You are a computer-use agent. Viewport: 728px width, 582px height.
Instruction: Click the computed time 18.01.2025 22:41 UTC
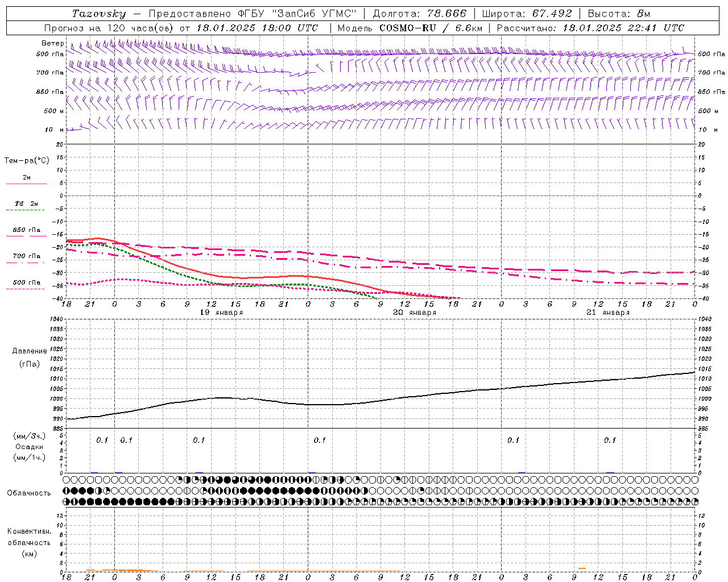pyautogui.click(x=623, y=28)
